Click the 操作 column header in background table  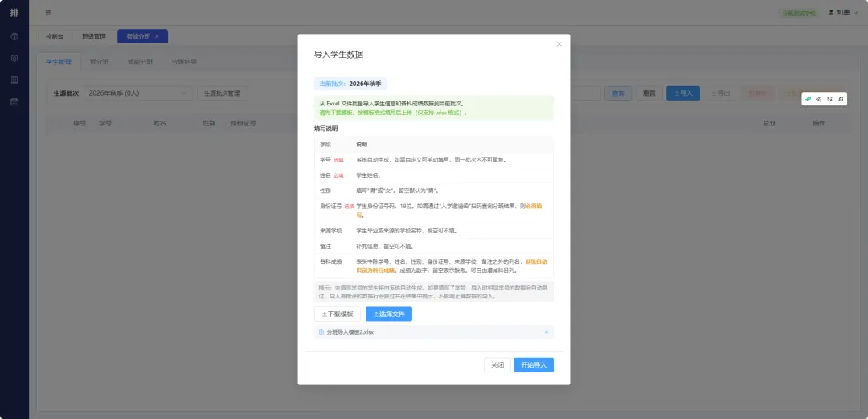(x=819, y=123)
